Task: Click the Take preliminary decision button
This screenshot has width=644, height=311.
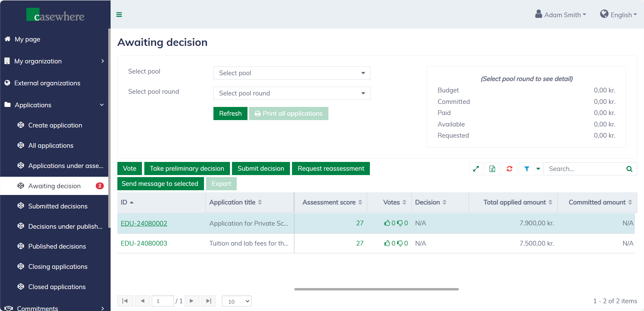Action: pyautogui.click(x=187, y=168)
